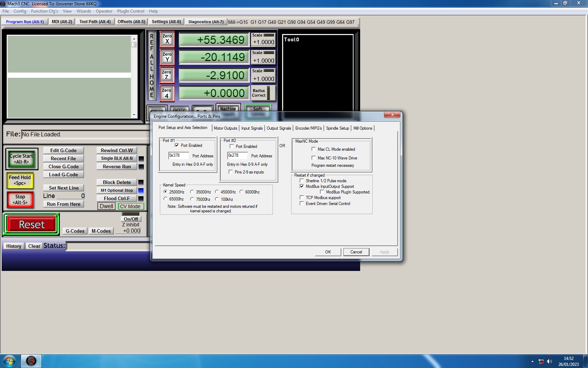
Task: Show hidden system tray icons
Action: (532, 361)
